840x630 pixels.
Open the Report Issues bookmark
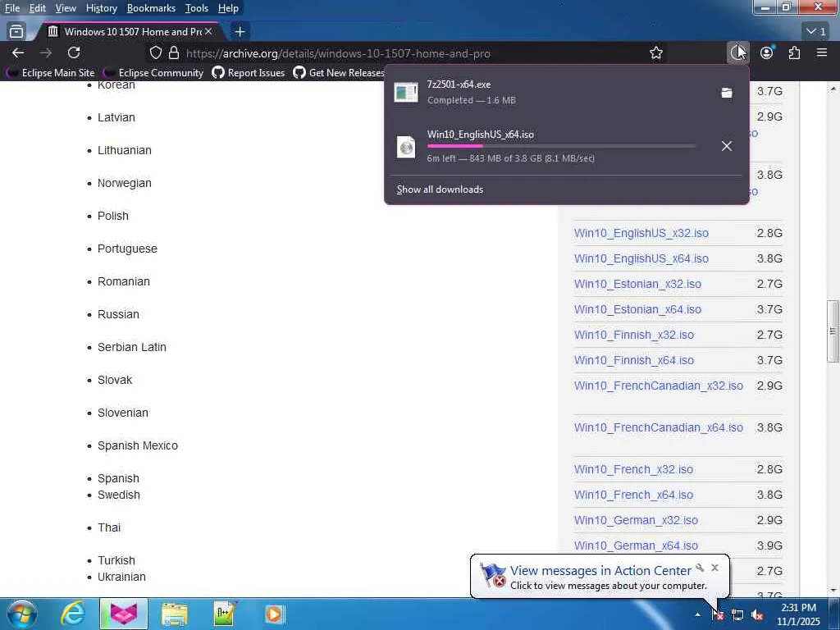(249, 72)
